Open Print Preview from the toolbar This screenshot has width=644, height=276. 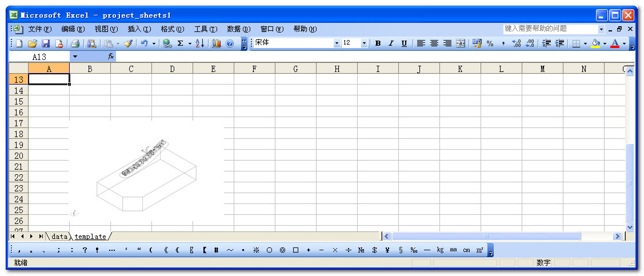pos(92,43)
